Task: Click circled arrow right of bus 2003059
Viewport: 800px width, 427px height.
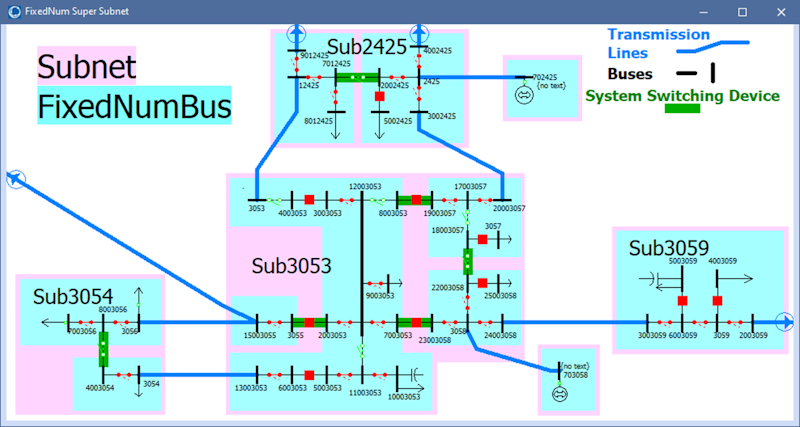Action: pyautogui.click(x=786, y=322)
